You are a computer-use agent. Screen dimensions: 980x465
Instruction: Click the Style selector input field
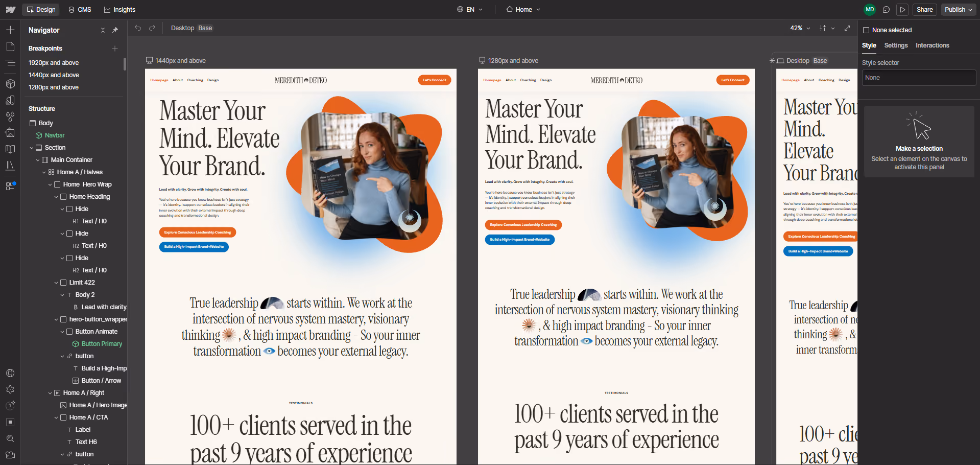(919, 78)
